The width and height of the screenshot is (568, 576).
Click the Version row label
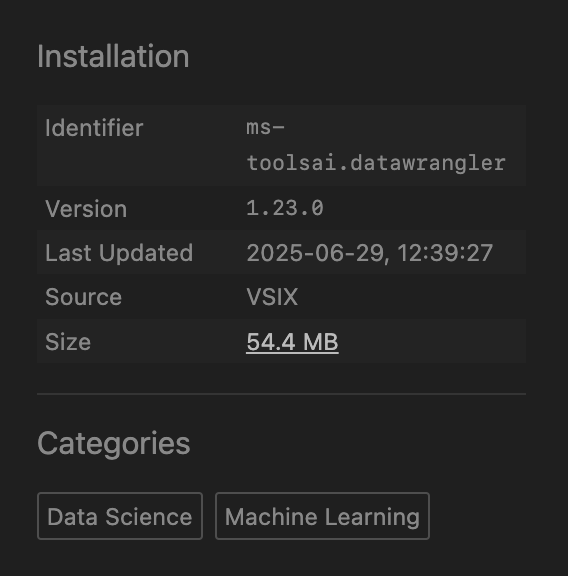pyautogui.click(x=86, y=209)
